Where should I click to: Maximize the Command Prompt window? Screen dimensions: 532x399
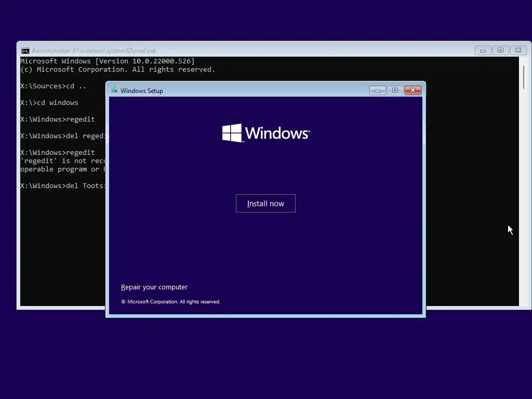(x=500, y=50)
